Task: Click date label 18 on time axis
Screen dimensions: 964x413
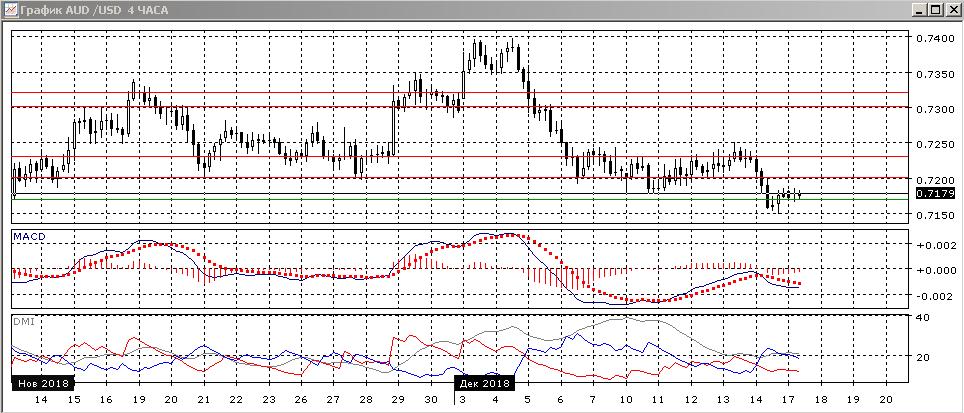Action: tap(820, 399)
